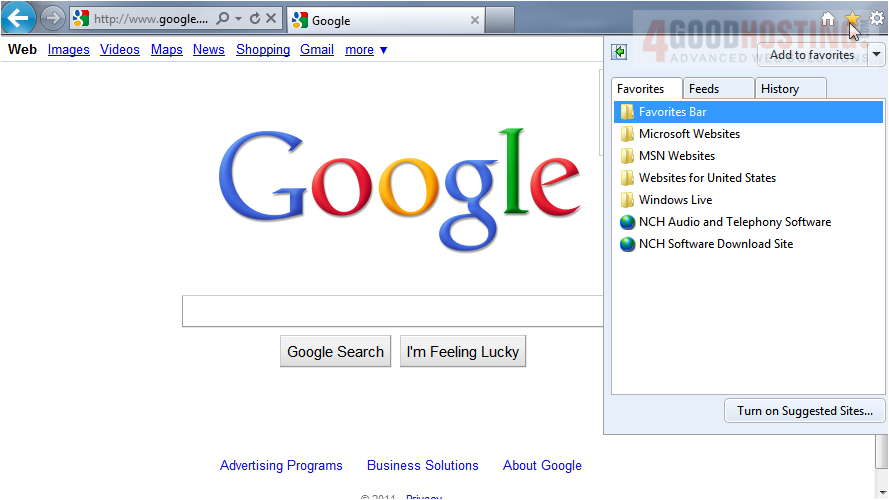The height and width of the screenshot is (500, 889).
Task: Go to the Home page icon
Action: pyautogui.click(x=828, y=19)
